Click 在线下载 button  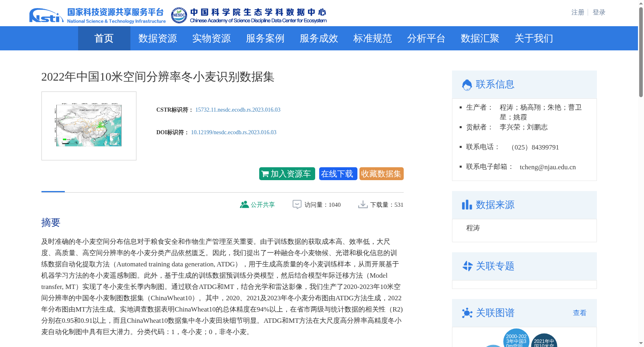[x=338, y=174]
